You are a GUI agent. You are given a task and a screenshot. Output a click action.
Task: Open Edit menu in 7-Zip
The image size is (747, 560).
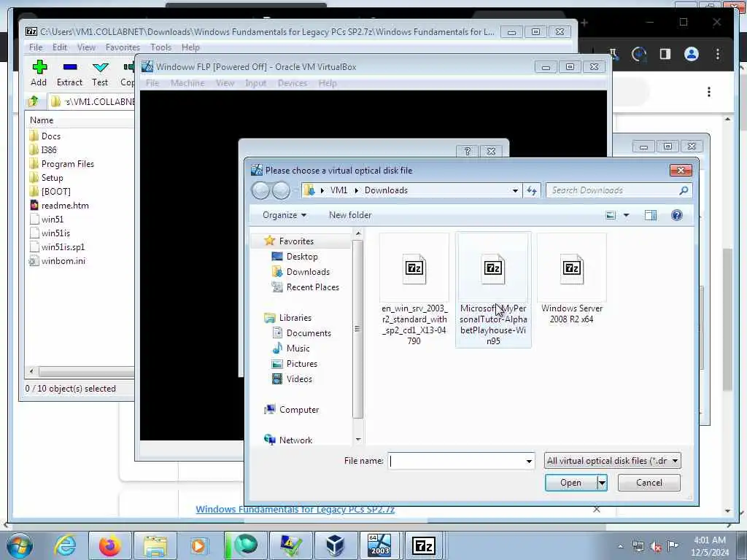point(60,47)
